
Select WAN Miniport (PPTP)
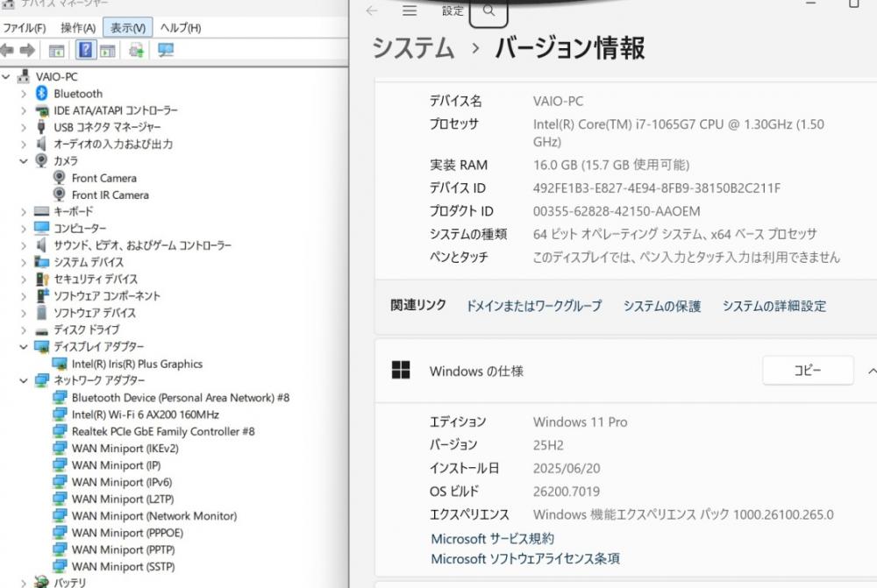tap(123, 549)
